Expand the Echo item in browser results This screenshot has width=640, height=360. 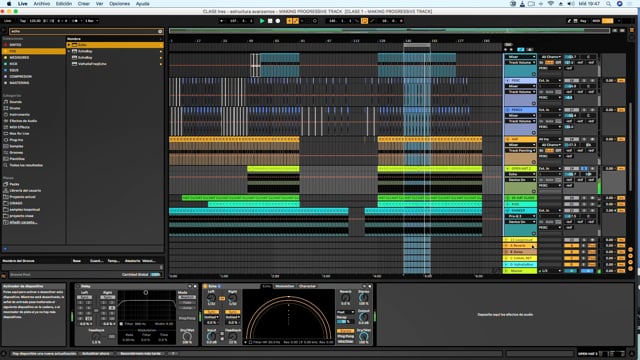(x=69, y=45)
